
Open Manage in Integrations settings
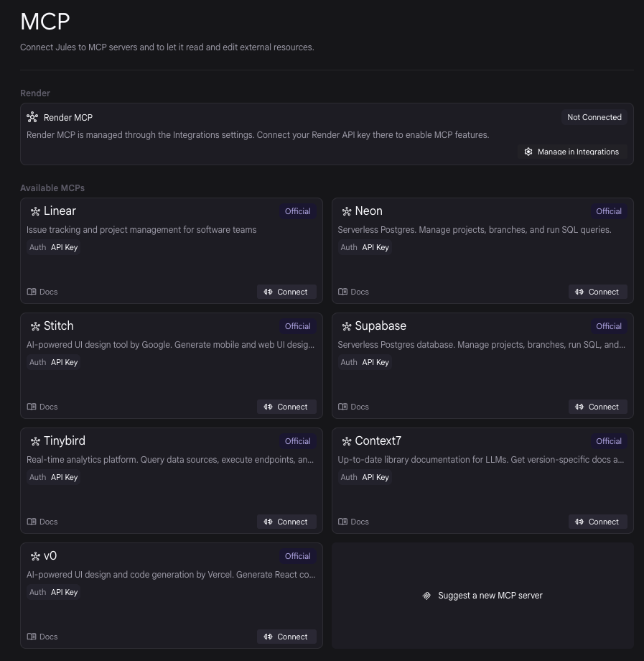[572, 152]
